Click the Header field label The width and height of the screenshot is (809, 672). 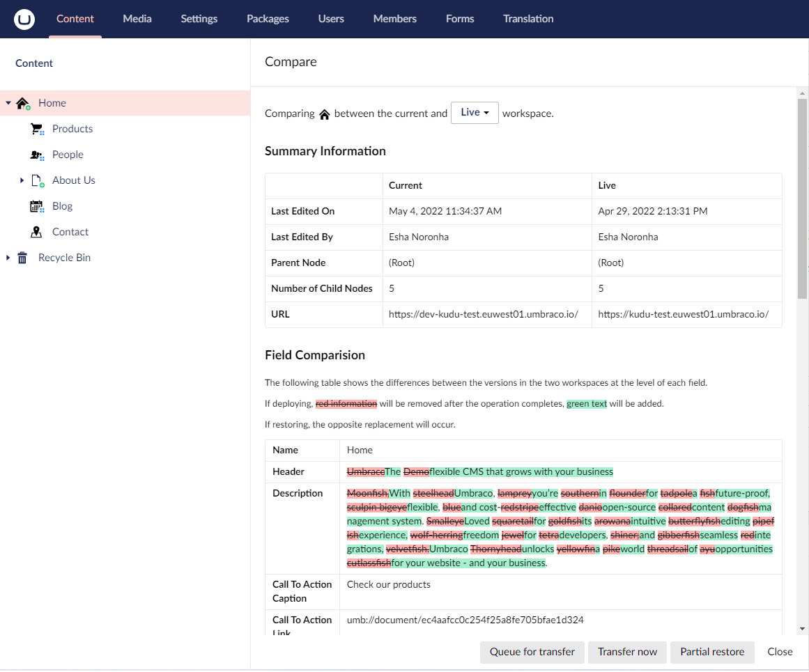(x=288, y=472)
